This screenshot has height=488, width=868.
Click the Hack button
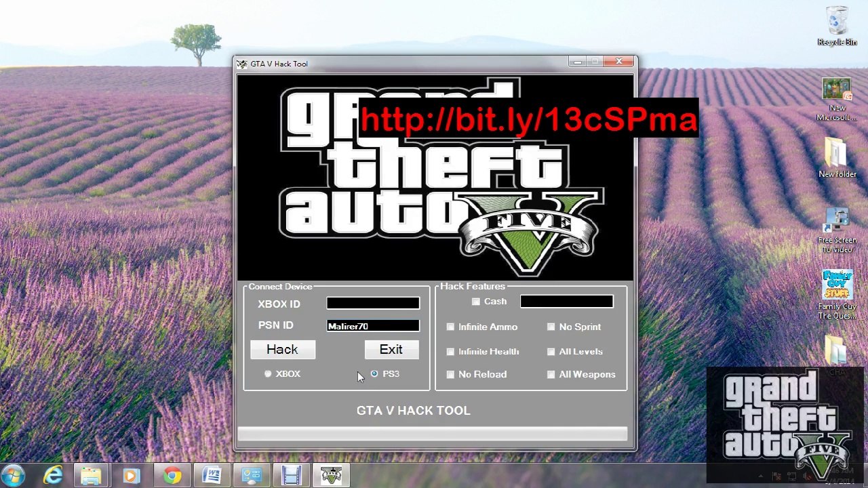point(282,350)
